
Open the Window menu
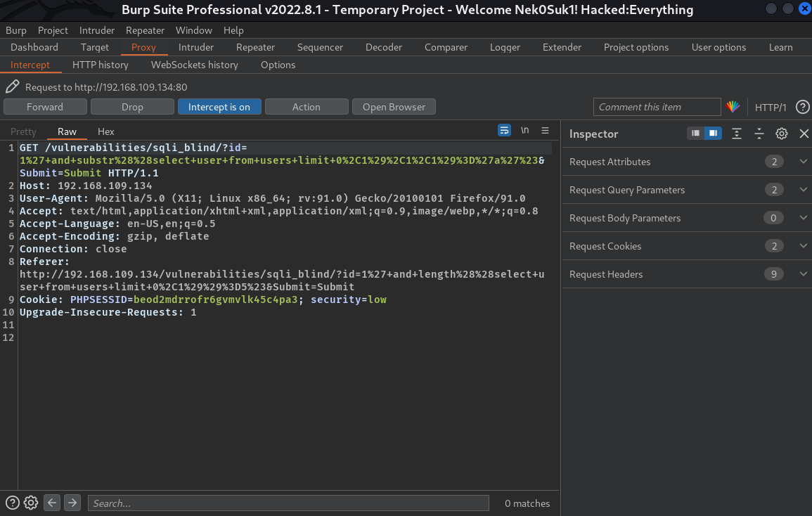pyautogui.click(x=193, y=30)
